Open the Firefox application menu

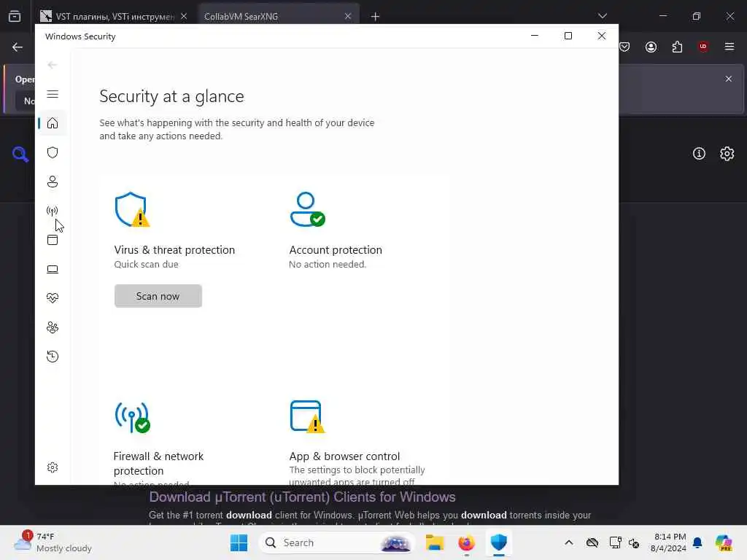point(729,47)
